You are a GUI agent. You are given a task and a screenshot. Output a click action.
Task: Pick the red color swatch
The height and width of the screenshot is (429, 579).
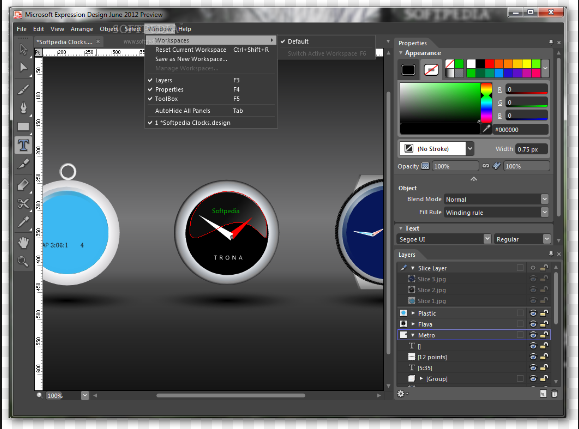click(490, 64)
